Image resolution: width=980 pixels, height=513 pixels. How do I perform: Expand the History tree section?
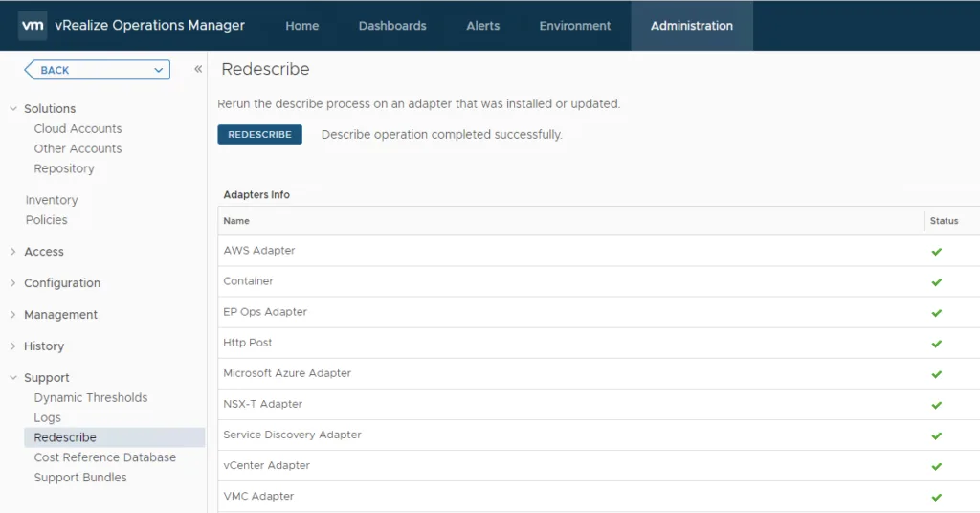pos(13,346)
